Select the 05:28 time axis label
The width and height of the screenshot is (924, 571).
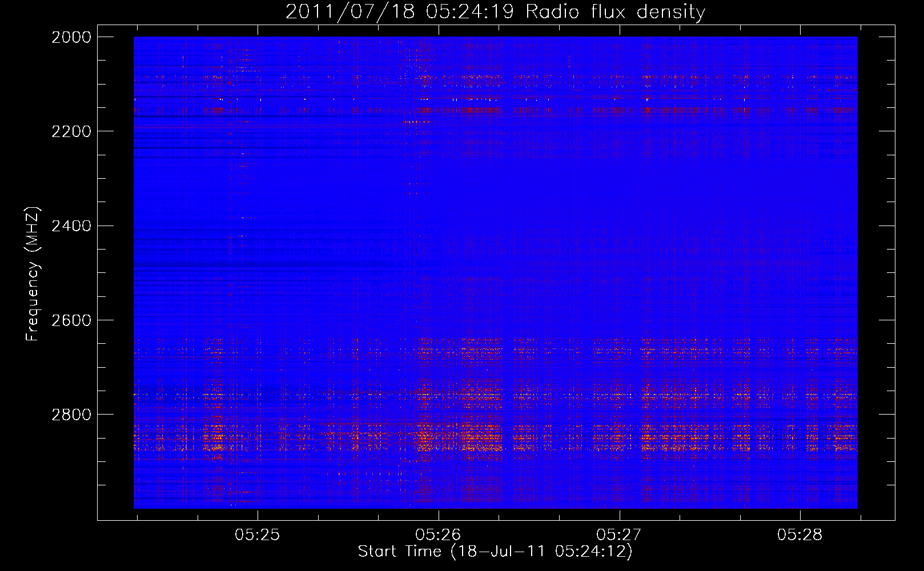(x=800, y=535)
